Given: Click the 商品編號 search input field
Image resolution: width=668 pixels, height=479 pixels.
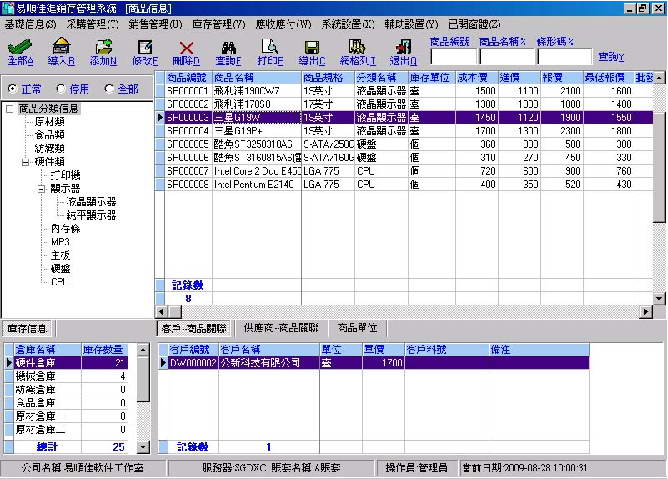Looking at the screenshot, I should (x=454, y=57).
